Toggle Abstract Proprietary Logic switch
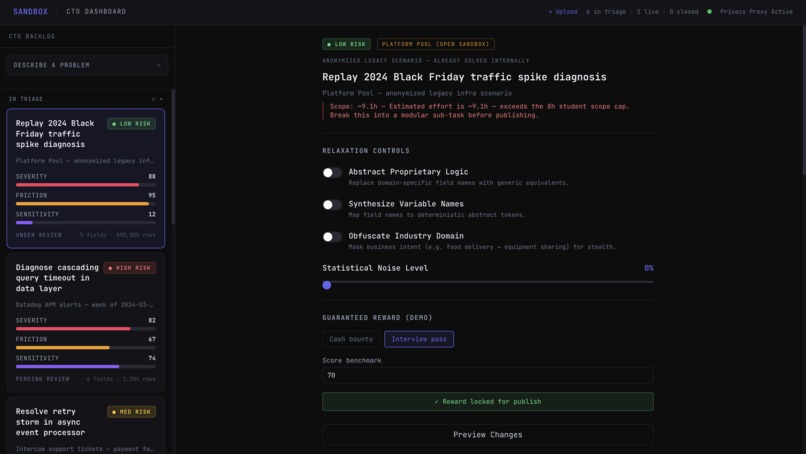This screenshot has height=454, width=806. point(332,172)
